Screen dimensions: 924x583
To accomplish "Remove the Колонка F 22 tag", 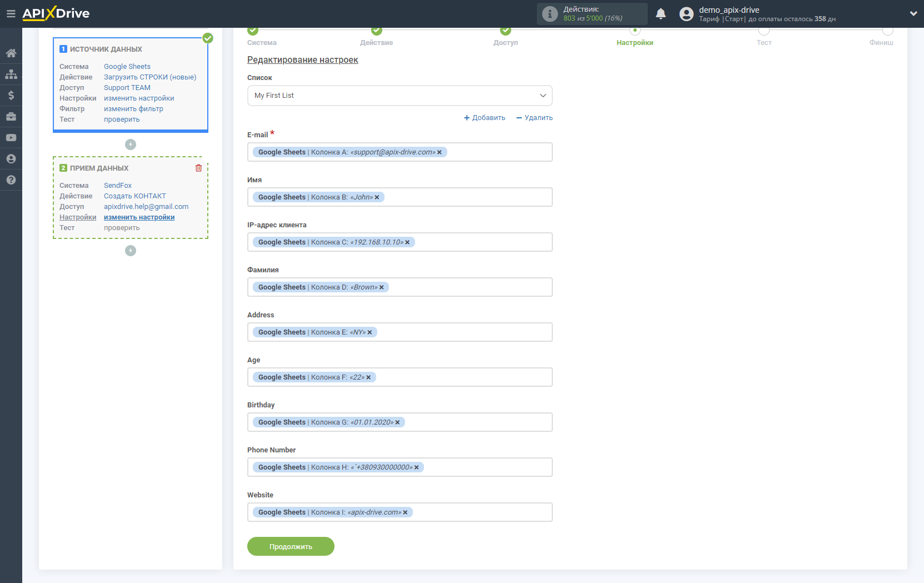I will pyautogui.click(x=368, y=377).
